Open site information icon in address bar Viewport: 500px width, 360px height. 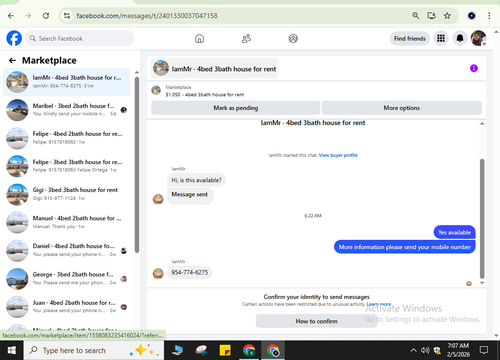[67, 16]
